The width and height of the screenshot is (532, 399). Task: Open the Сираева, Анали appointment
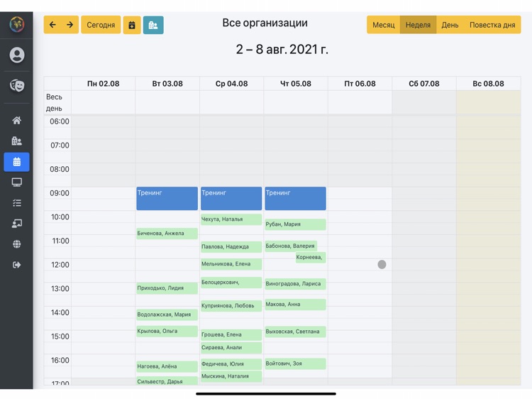tap(231, 348)
